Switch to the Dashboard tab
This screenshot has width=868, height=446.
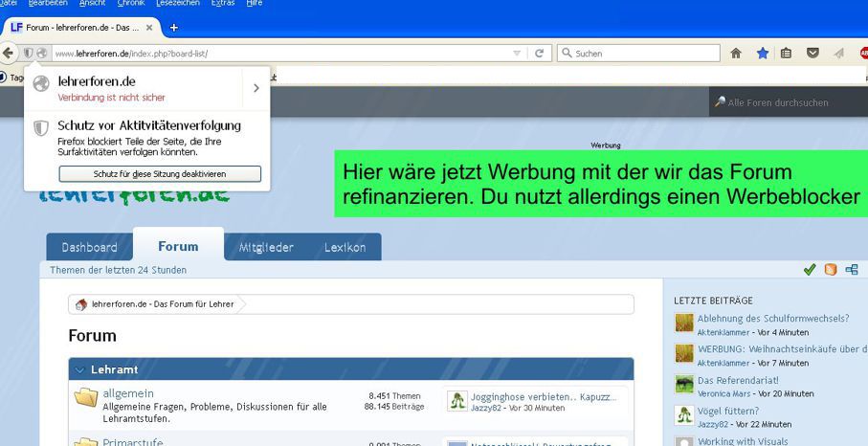click(90, 247)
